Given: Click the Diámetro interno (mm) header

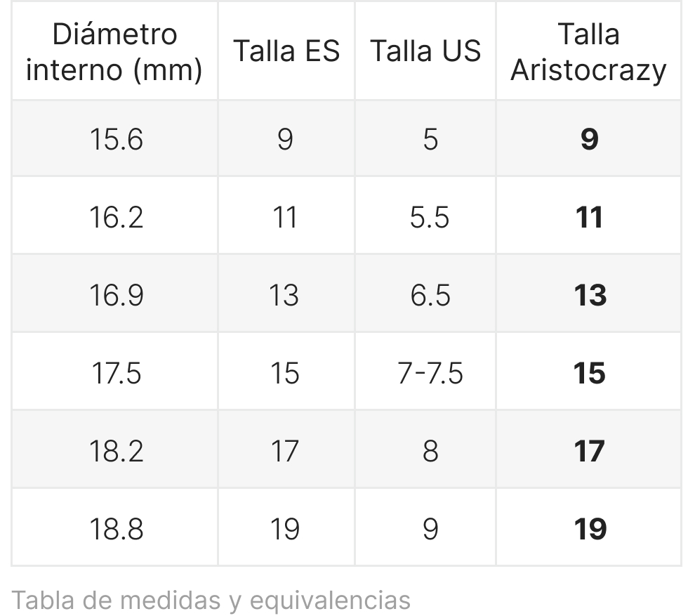Looking at the screenshot, I should [114, 51].
